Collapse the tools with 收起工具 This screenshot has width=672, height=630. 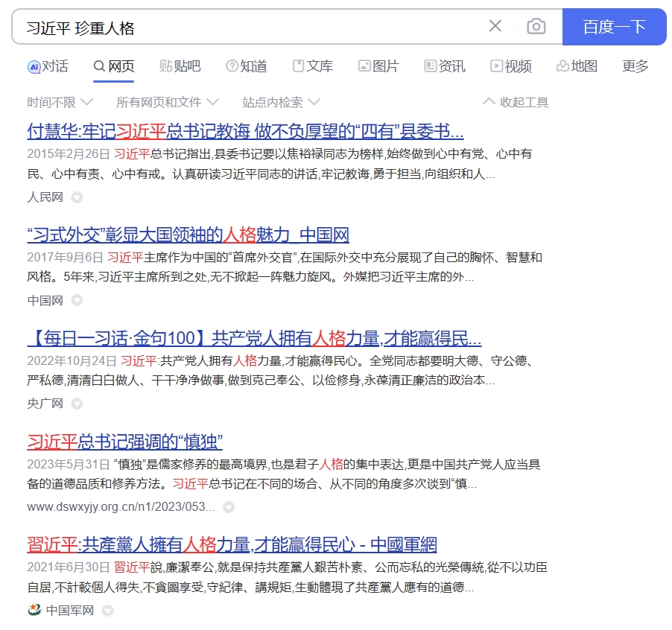tap(516, 102)
